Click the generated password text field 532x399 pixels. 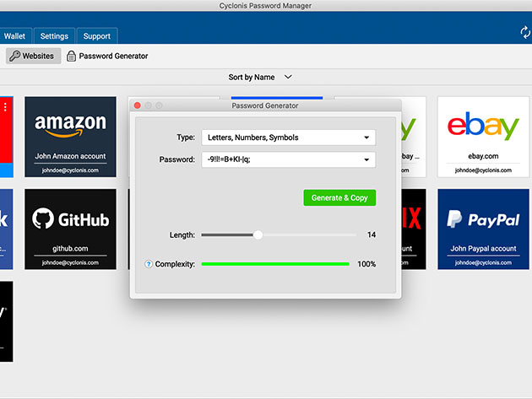279,159
